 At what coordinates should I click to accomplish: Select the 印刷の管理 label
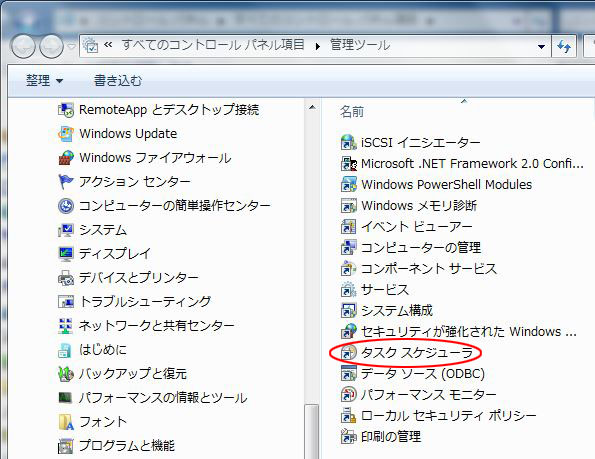click(x=391, y=437)
